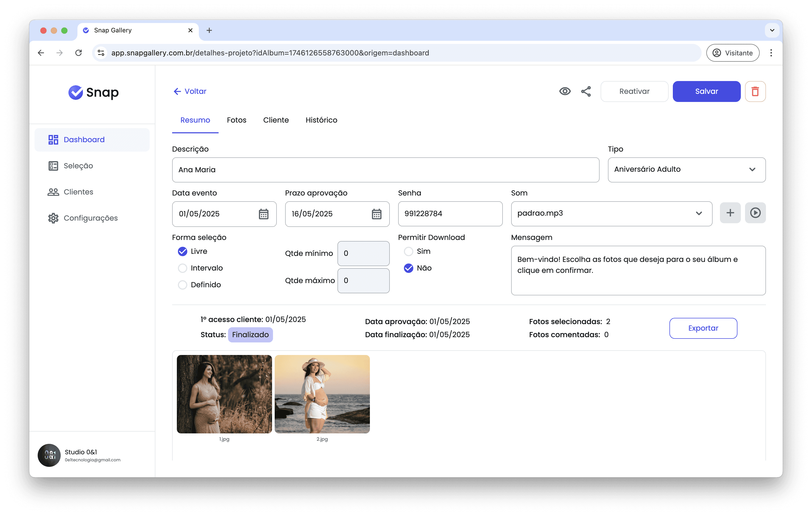Click the Clientes sidebar icon

pos(53,192)
